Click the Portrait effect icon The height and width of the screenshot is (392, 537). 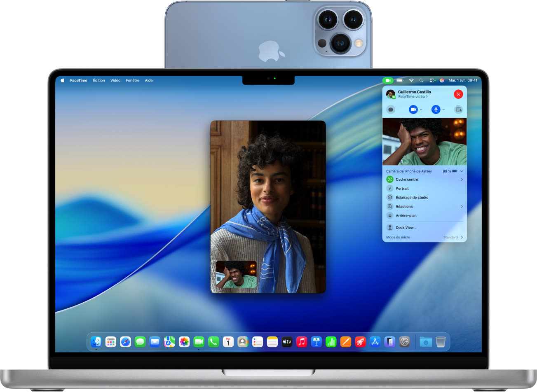(x=389, y=188)
